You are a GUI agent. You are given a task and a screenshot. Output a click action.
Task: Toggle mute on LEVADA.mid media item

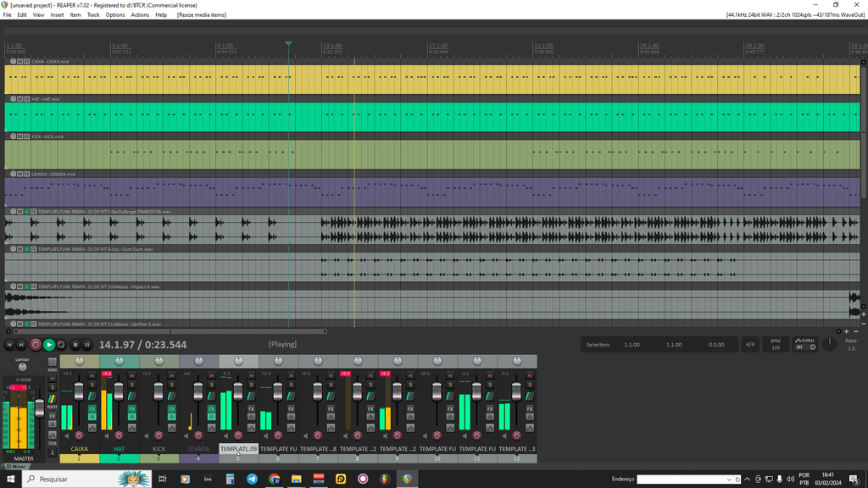pos(20,174)
